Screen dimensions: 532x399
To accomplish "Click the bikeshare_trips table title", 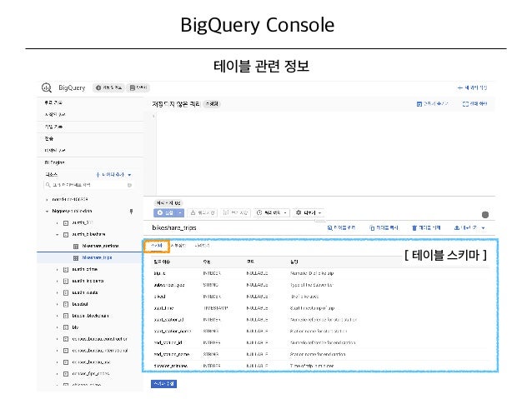I will coord(174,227).
